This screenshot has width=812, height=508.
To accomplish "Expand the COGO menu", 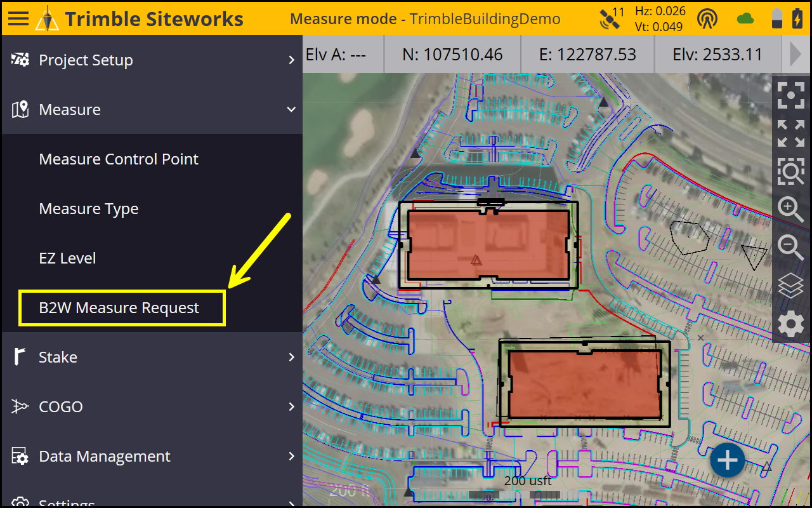I will (x=151, y=406).
